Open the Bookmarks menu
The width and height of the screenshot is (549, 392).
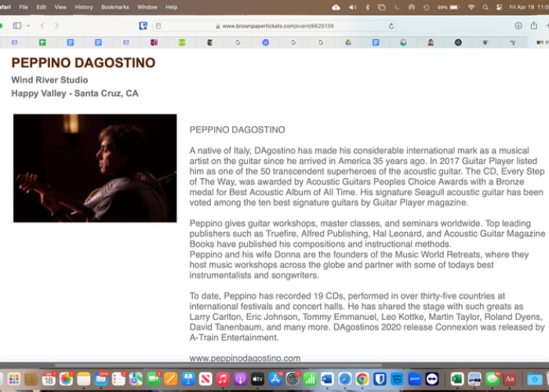[x=115, y=7]
